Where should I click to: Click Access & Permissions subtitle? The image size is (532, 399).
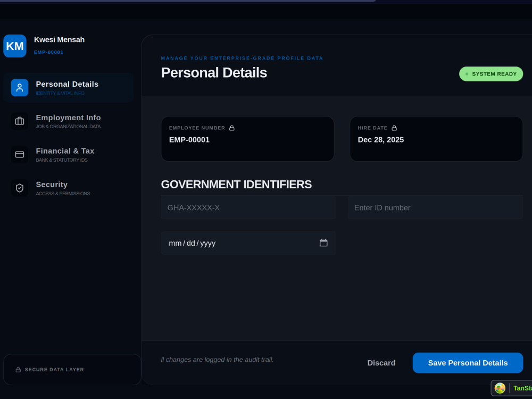pos(63,194)
